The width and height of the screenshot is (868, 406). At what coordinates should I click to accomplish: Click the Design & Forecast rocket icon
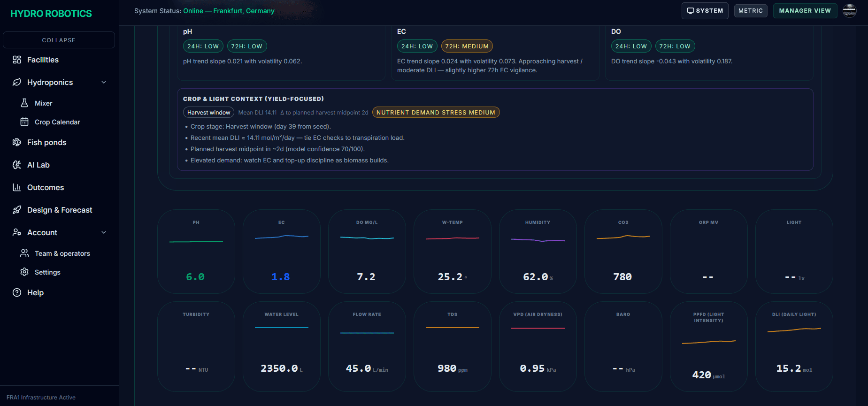(17, 210)
